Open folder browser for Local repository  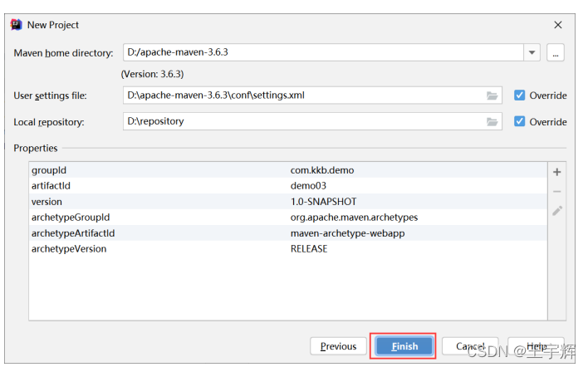click(492, 122)
